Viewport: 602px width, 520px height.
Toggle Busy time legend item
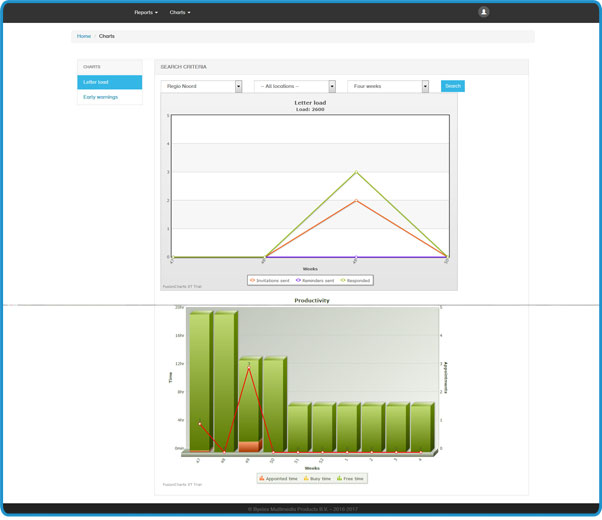[x=317, y=479]
